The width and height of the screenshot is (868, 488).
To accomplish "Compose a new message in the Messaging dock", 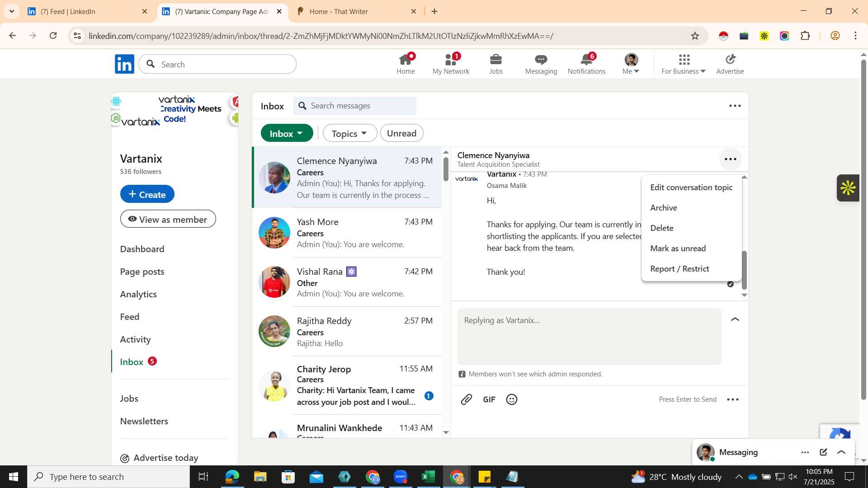I will (x=823, y=452).
